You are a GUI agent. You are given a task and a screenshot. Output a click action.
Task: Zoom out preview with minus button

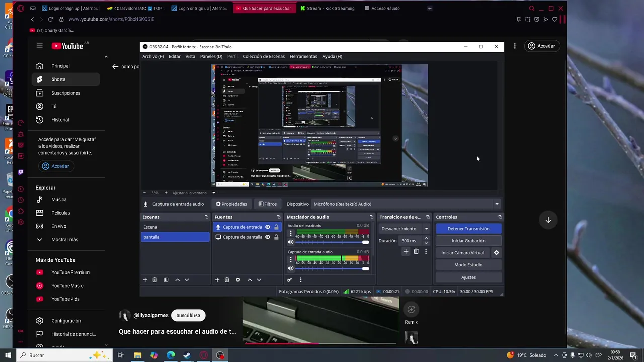pos(144,193)
